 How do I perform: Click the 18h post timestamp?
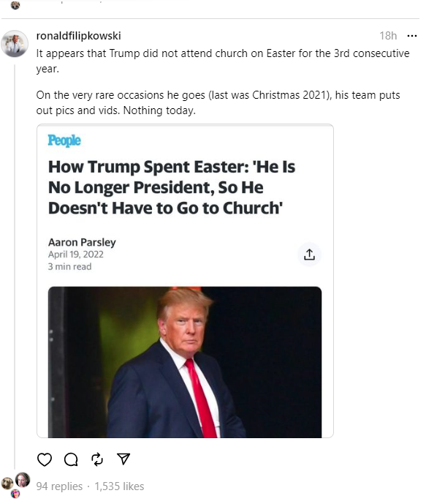[x=388, y=35]
